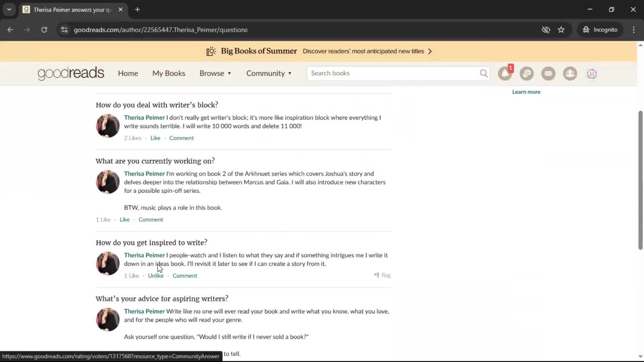Screen dimensions: 644x362
Task: Click author avatar beside writer's block answer
Action: (108, 126)
